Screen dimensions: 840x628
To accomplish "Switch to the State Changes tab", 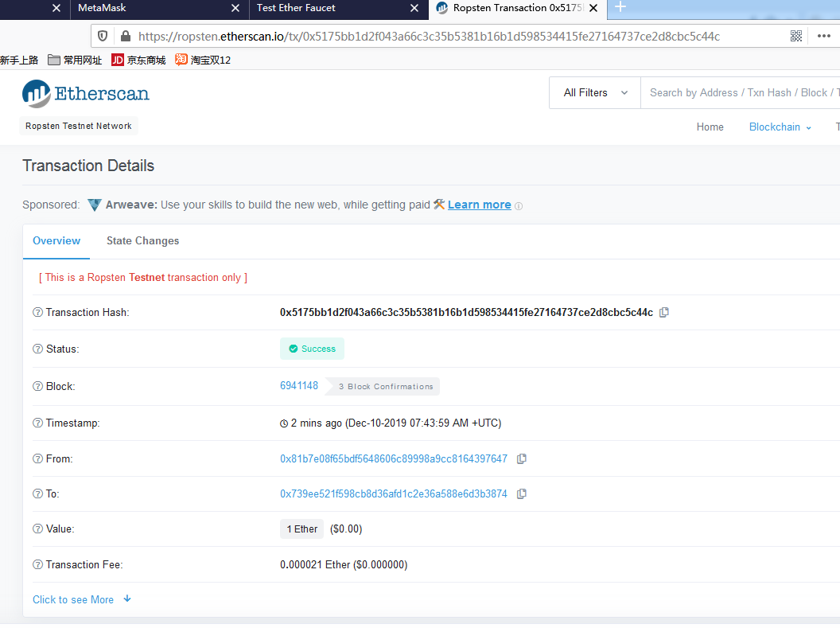I will [142, 240].
